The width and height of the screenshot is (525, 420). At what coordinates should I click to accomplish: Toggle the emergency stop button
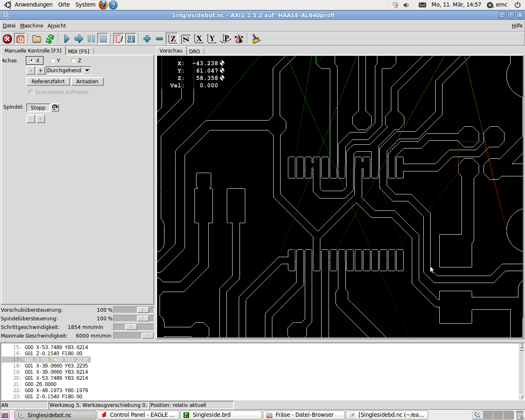(7, 39)
